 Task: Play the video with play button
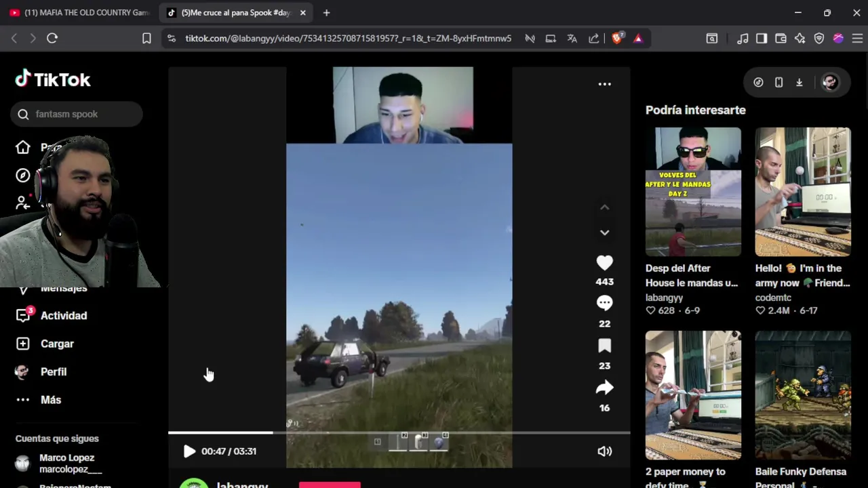point(189,451)
